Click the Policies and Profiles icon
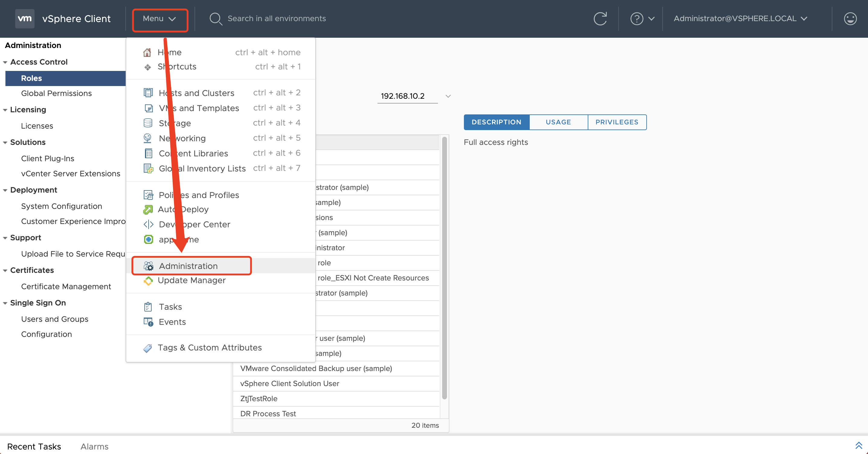Screen dimensions: 868x454 pyautogui.click(x=148, y=195)
